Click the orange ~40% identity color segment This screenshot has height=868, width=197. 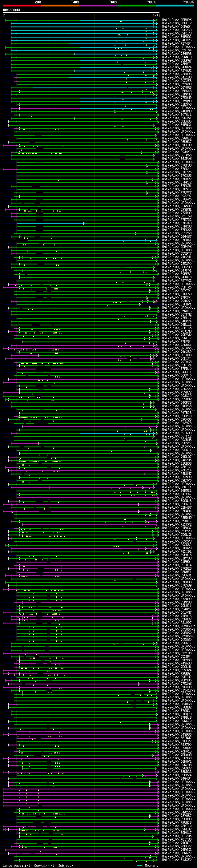coord(60,6)
